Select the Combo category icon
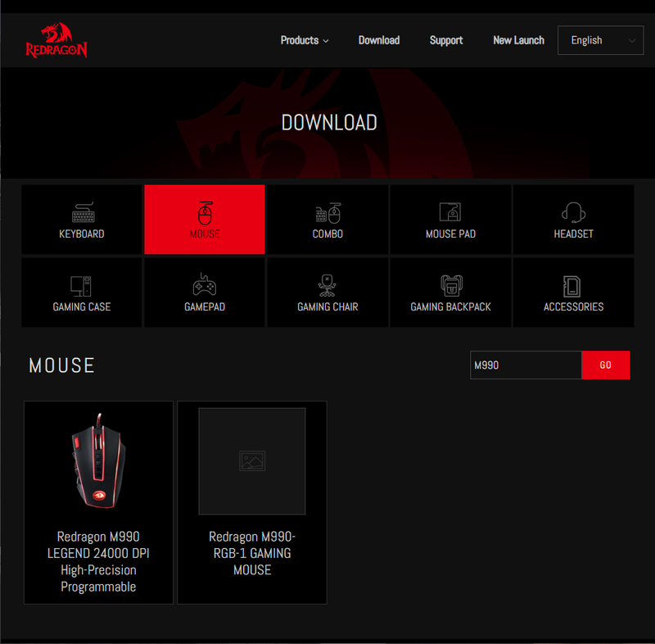The height and width of the screenshot is (644, 655). click(328, 213)
